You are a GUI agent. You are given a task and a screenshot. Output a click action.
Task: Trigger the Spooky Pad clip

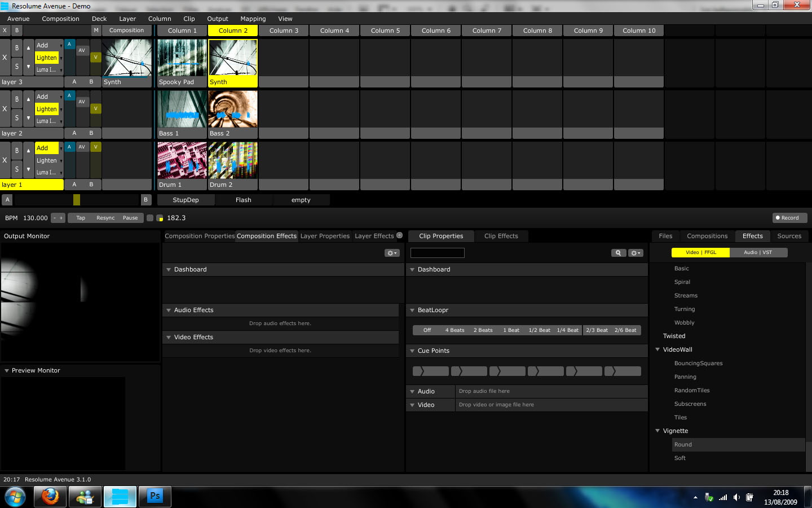pos(182,58)
